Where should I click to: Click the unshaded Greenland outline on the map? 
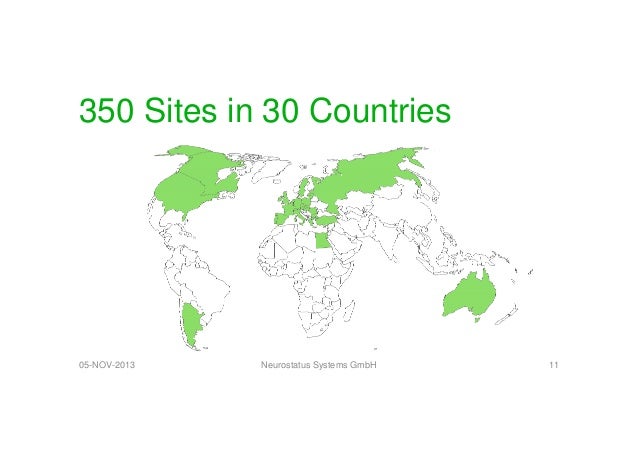[272, 170]
